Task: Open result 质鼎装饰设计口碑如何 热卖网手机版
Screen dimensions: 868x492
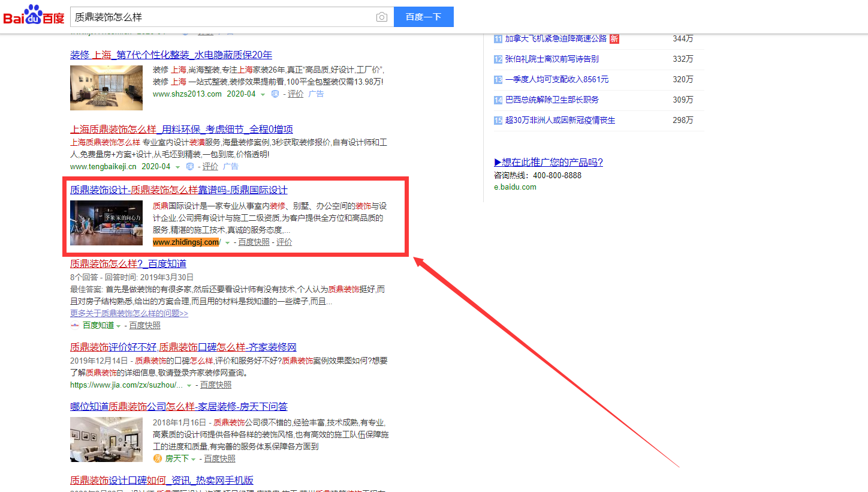Action: click(x=162, y=481)
